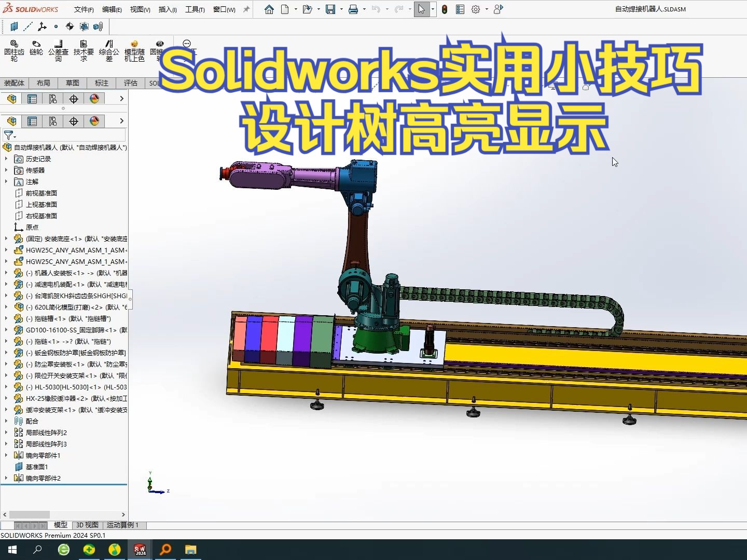Switch to the 装配体 ribbon tab
The width and height of the screenshot is (747, 560).
pos(14,83)
